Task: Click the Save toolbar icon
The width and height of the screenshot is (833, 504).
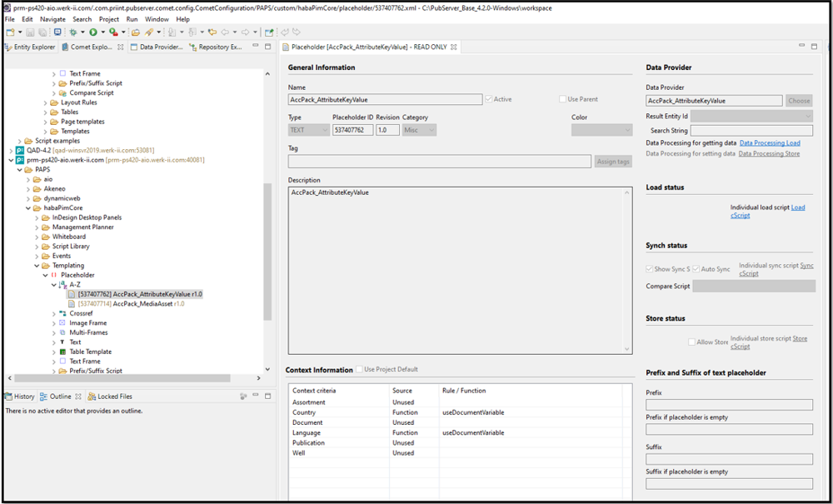Action: tap(31, 32)
